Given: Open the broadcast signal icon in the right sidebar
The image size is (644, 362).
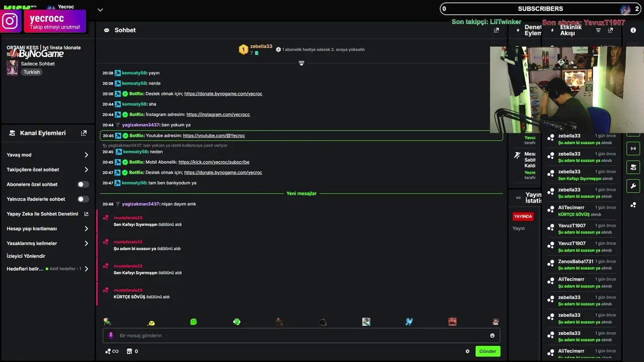Looking at the screenshot, I should coord(633,148).
